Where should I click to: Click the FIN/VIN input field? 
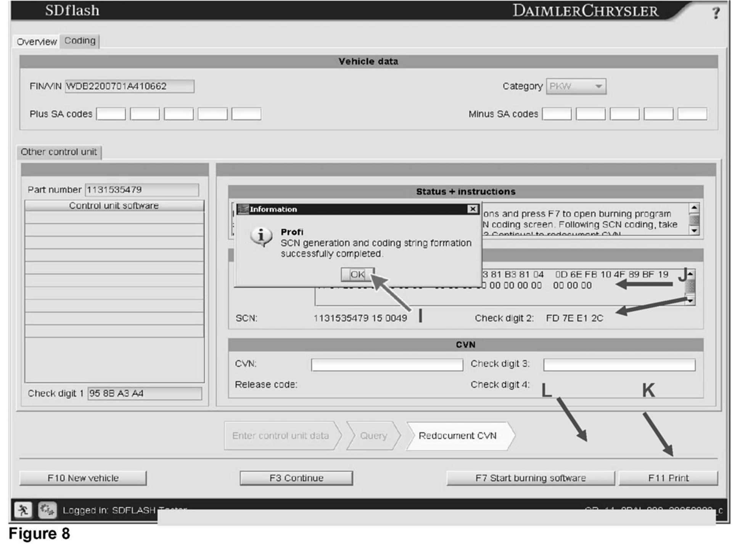130,86
